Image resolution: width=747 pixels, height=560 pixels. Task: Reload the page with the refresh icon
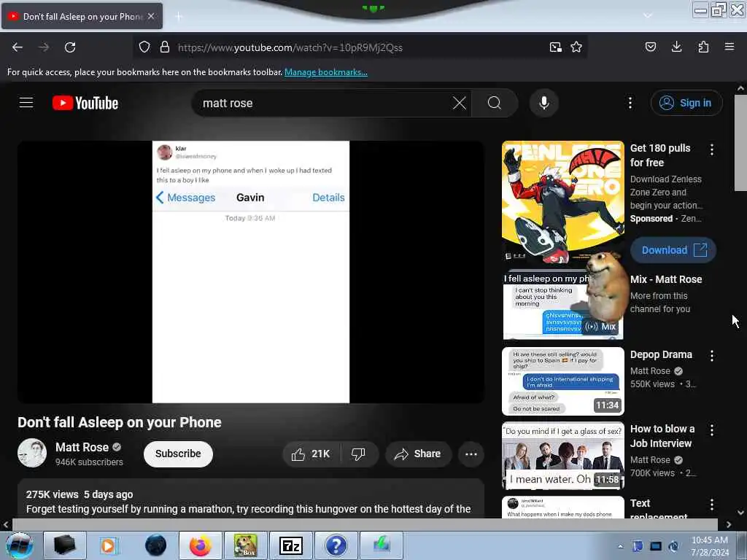[x=70, y=47]
